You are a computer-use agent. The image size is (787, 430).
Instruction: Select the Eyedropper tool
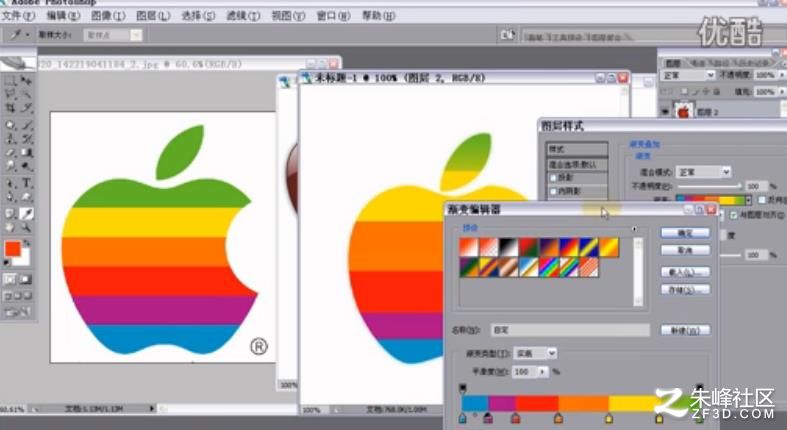point(27,214)
